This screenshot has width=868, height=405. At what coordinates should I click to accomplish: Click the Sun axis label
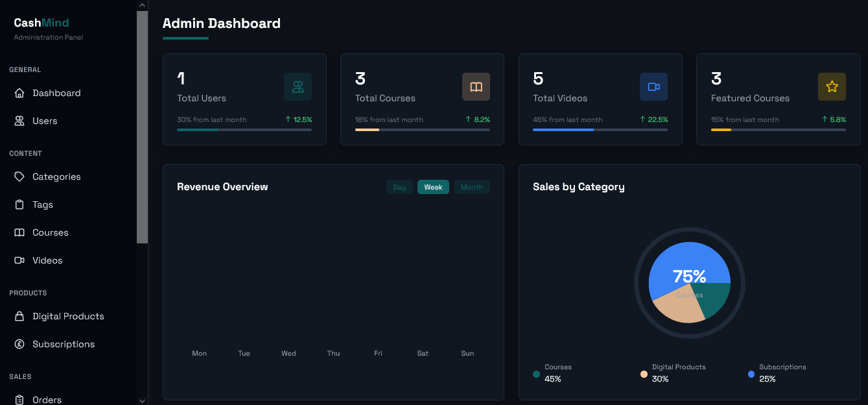(467, 354)
